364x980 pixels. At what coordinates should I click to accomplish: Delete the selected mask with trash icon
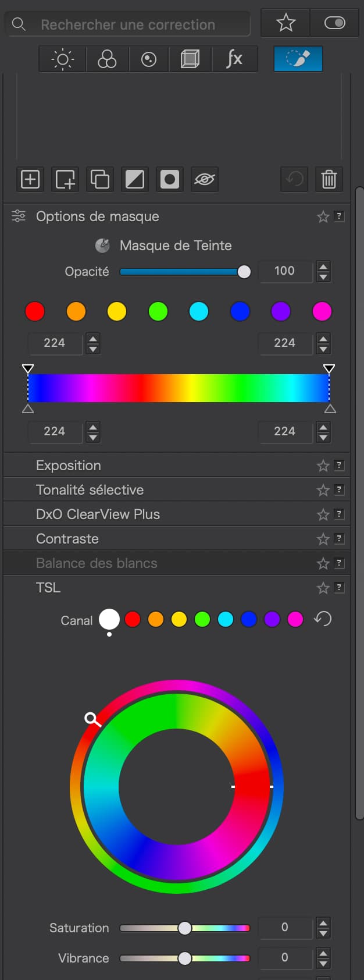coord(329,179)
